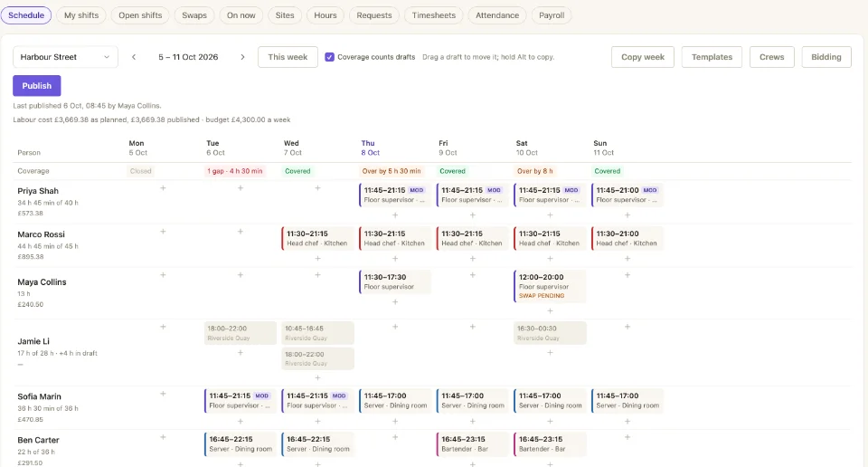The width and height of the screenshot is (868, 467).
Task: View the On now tab
Action: [x=241, y=15]
